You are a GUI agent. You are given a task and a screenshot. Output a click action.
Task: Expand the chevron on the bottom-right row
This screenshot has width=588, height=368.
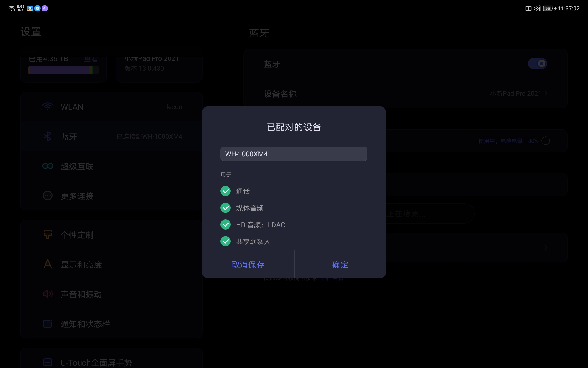click(546, 247)
